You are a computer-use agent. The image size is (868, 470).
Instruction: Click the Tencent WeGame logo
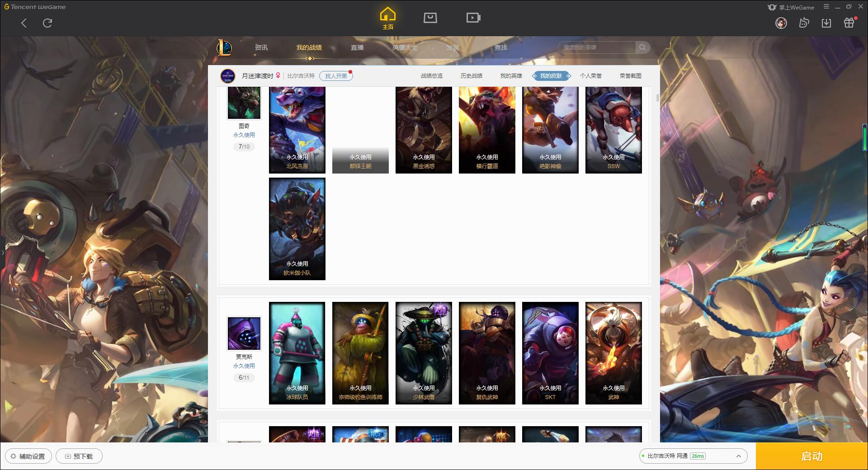click(x=35, y=7)
